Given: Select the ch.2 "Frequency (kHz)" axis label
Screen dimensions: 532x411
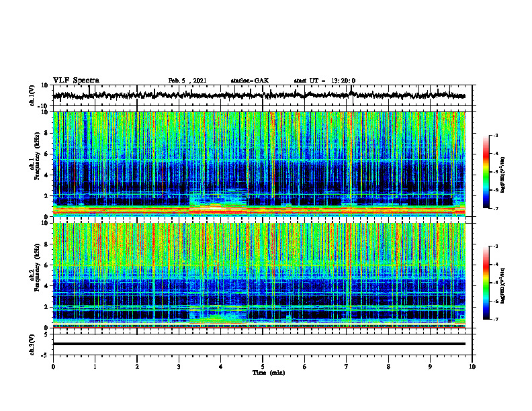Looking at the screenshot, I should tap(37, 267).
